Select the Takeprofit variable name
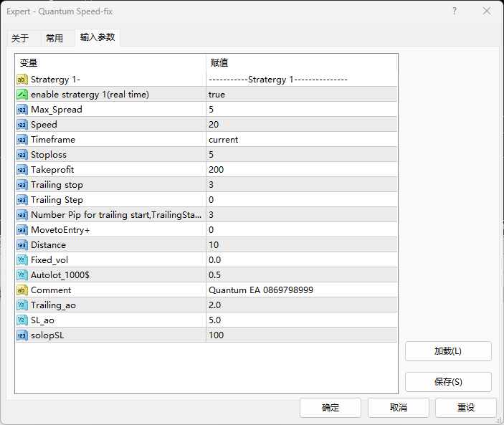 (52, 170)
